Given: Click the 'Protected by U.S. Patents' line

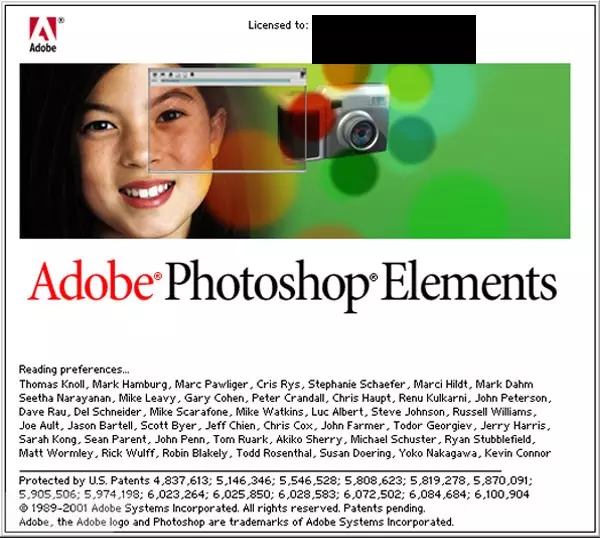Looking at the screenshot, I should click(276, 481).
